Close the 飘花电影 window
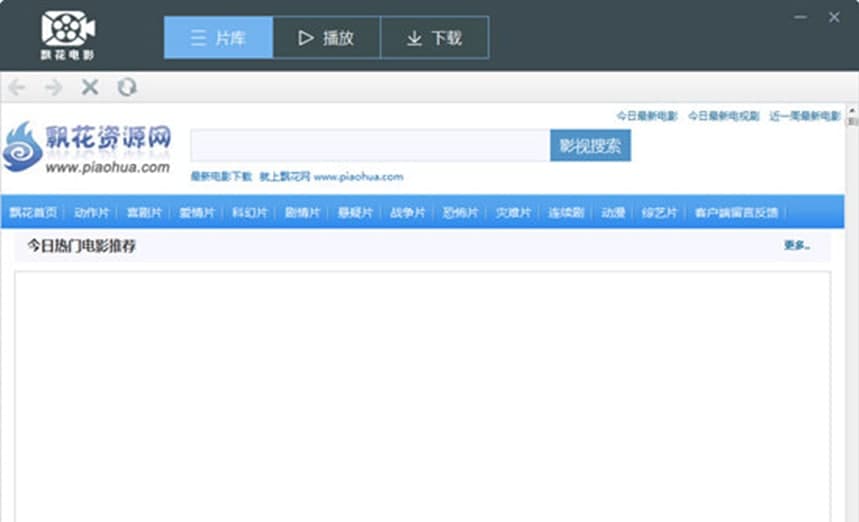 pos(834,18)
